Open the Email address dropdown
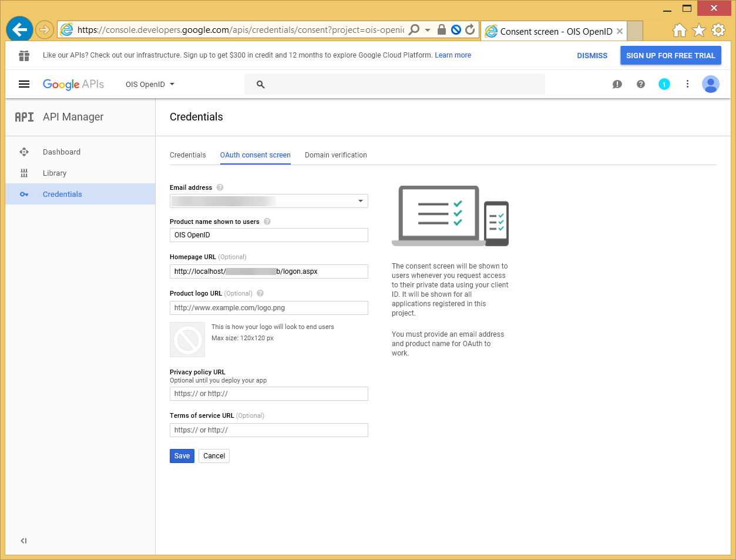This screenshot has width=736, height=560. [x=269, y=201]
